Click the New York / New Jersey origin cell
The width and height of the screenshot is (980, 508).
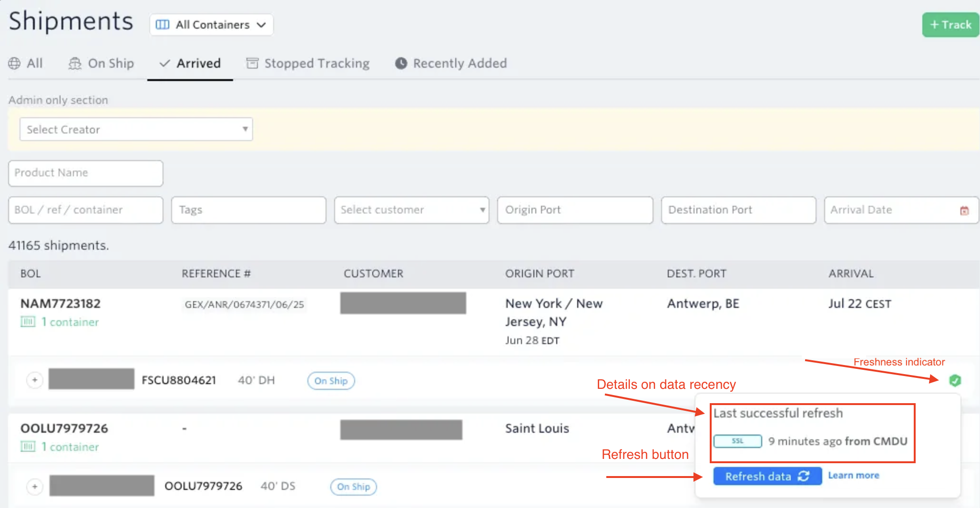tap(554, 313)
